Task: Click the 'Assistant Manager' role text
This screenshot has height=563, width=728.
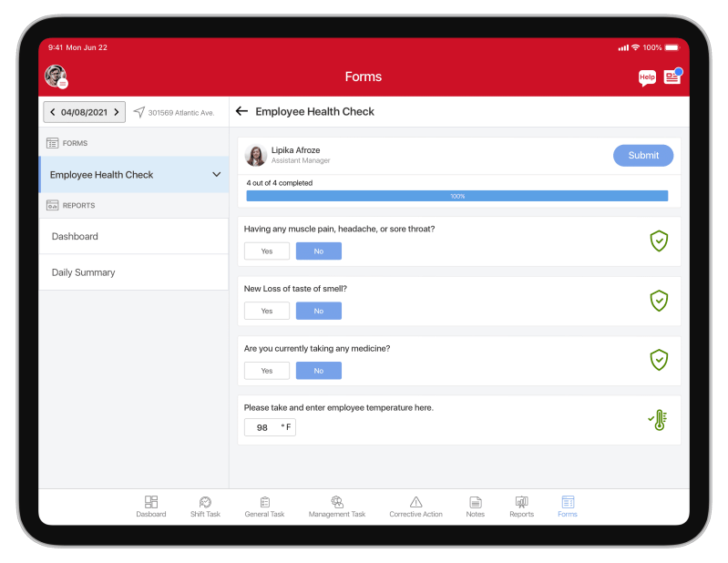Action: [x=301, y=160]
